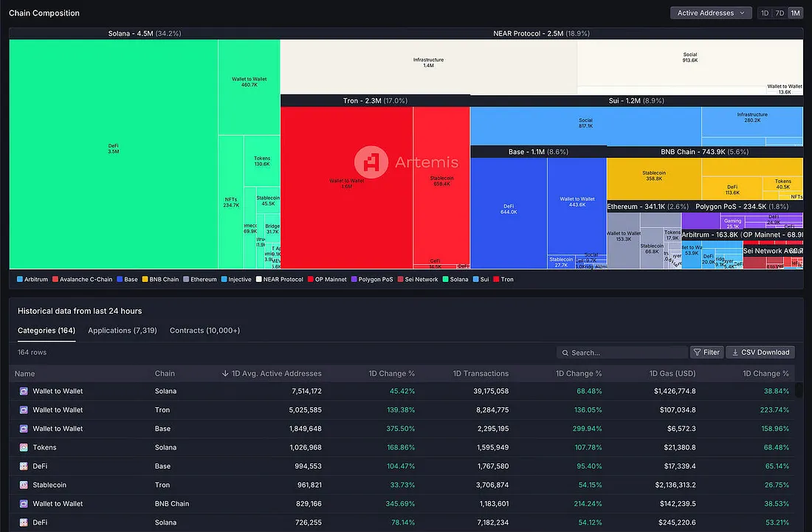Image resolution: width=812 pixels, height=532 pixels.
Task: Select Base DeFi 644.0K treemap block
Action: tap(509, 213)
